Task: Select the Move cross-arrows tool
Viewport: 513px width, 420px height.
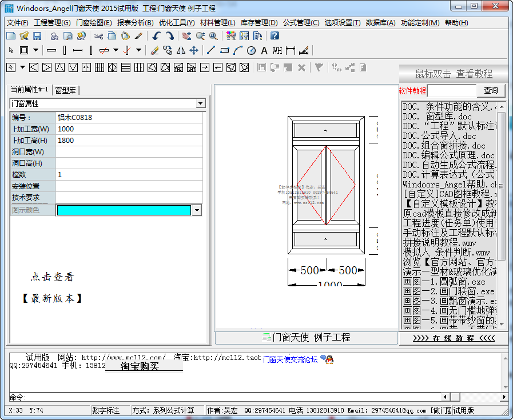Action: point(194,50)
